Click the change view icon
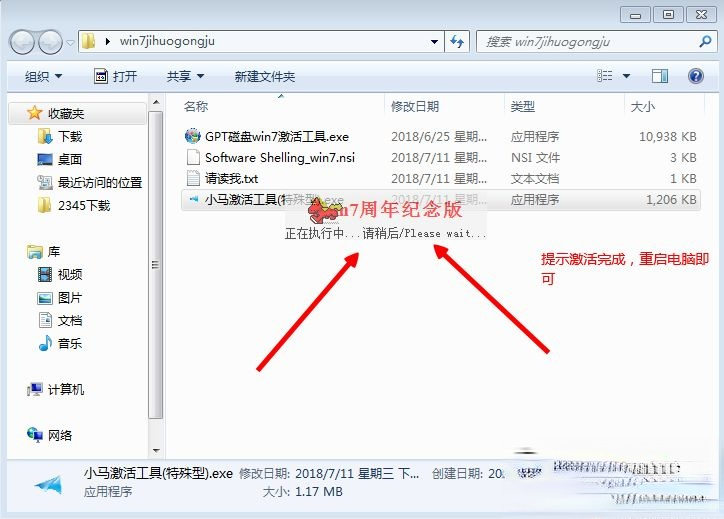This screenshot has height=519, width=724. click(604, 76)
